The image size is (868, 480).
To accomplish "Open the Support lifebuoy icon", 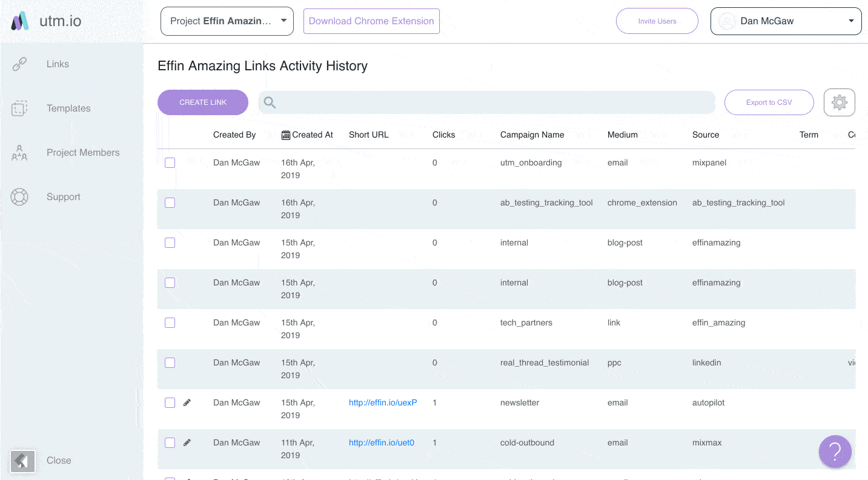I will (20, 197).
